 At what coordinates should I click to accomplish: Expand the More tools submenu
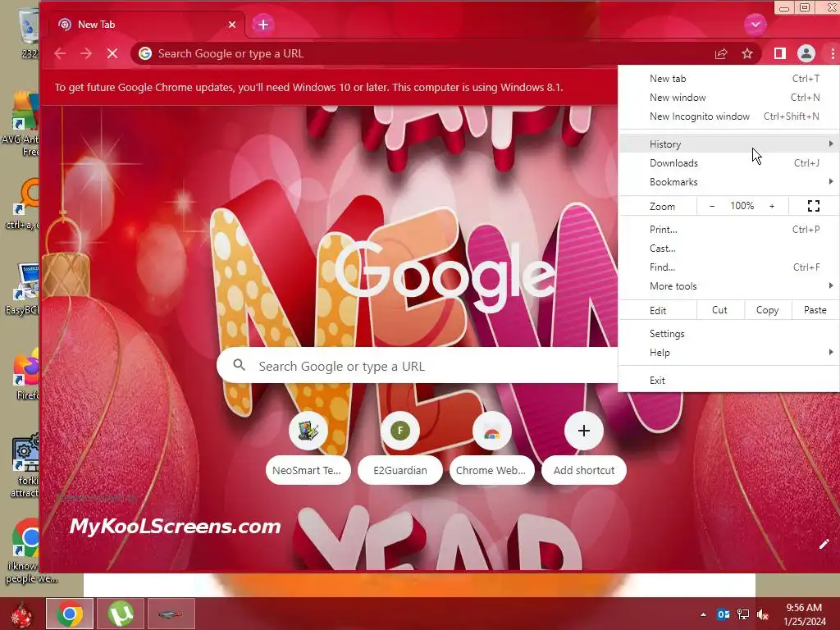click(x=729, y=286)
